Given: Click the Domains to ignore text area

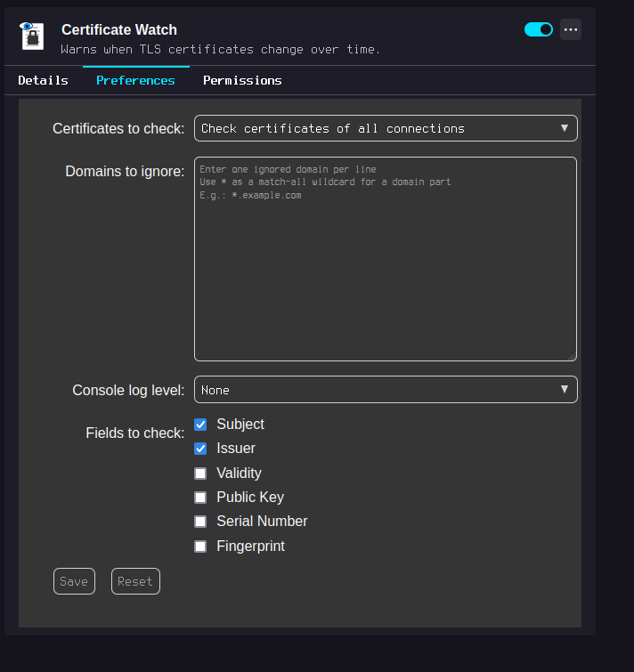Looking at the screenshot, I should (385, 258).
